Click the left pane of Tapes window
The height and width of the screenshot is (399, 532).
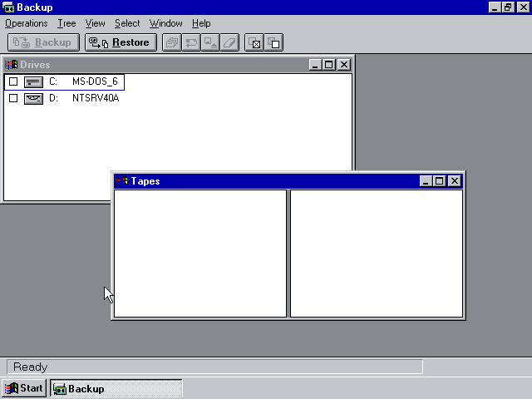pyautogui.click(x=200, y=254)
